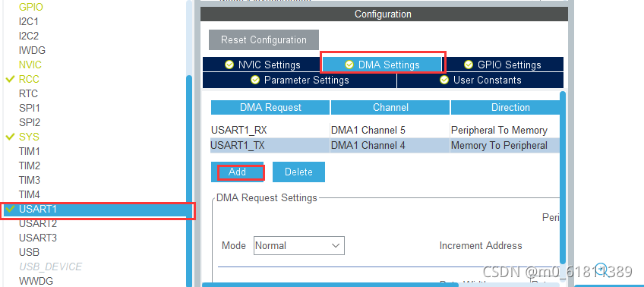Select the USART1_TX DMA request row
Viewport: 644px width, 287px height.
click(x=385, y=145)
